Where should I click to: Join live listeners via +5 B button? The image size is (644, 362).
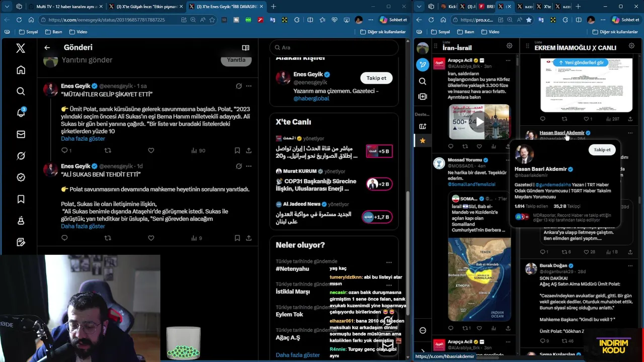click(379, 151)
